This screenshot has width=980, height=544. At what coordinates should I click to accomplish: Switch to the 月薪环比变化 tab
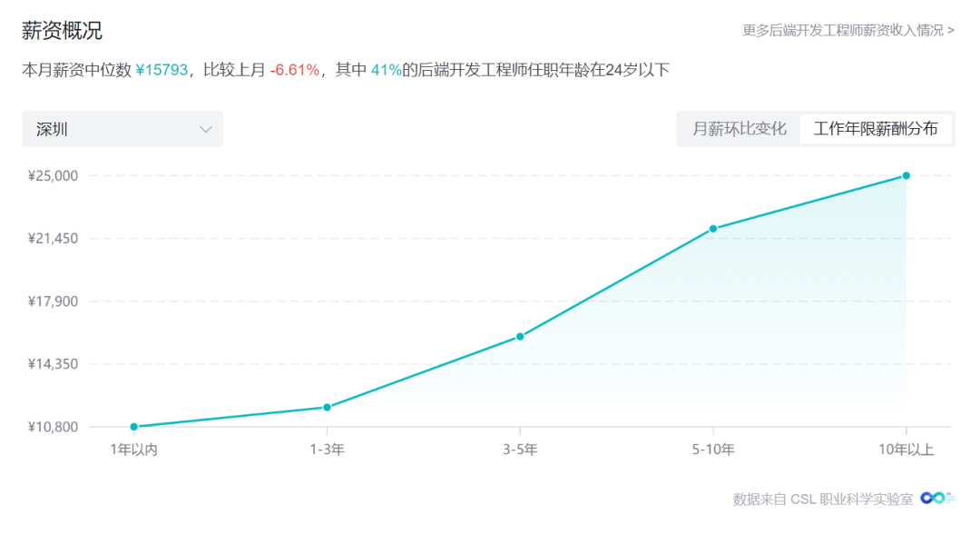(739, 129)
